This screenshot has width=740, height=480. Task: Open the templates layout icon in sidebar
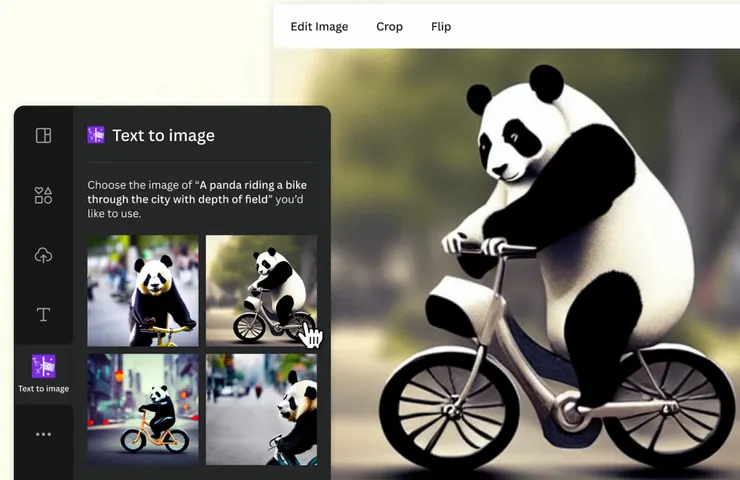43,135
